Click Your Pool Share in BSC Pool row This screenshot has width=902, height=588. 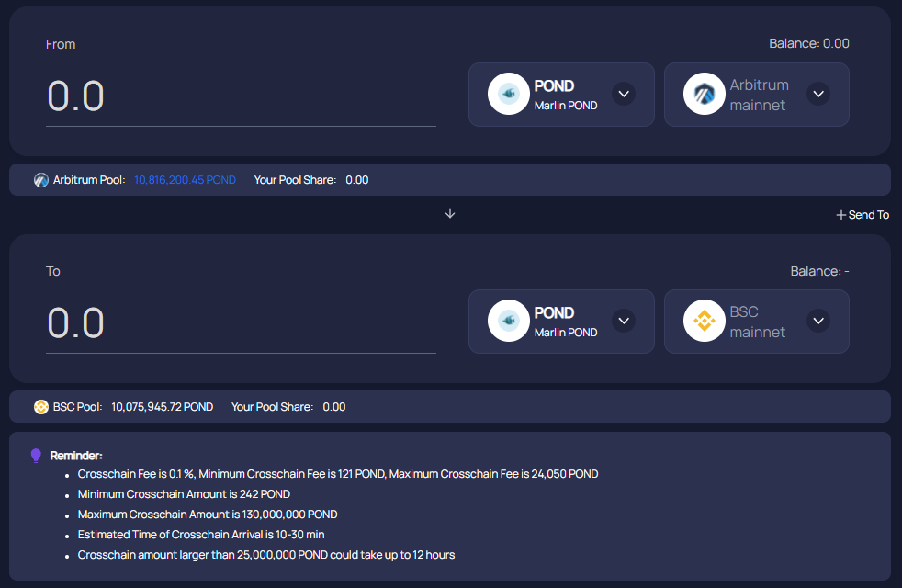[x=272, y=407]
